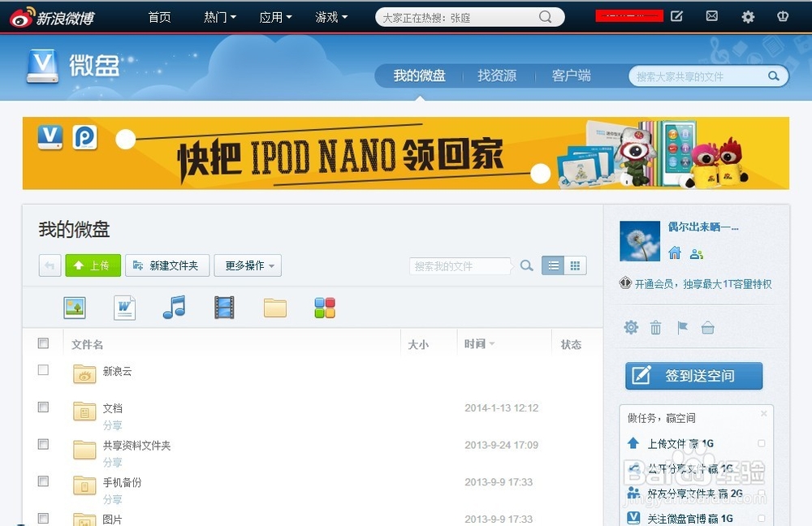
Task: Open 开通会员 1T capacity link
Action: 702,284
